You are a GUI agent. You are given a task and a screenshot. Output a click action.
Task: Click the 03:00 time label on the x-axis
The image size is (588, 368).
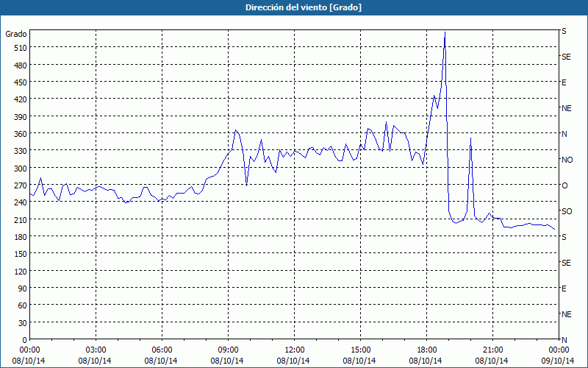point(96,350)
